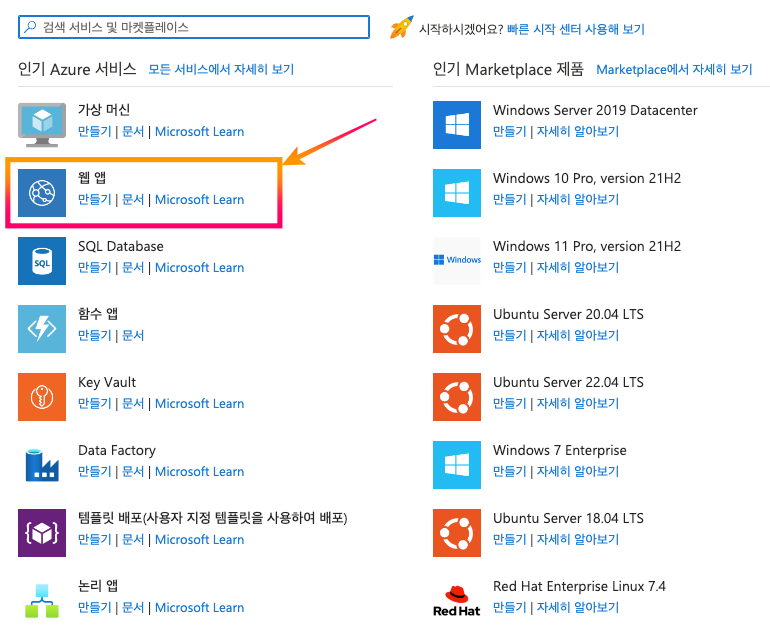770x637 pixels.
Task: Click the Data Factory service title
Action: point(117,450)
